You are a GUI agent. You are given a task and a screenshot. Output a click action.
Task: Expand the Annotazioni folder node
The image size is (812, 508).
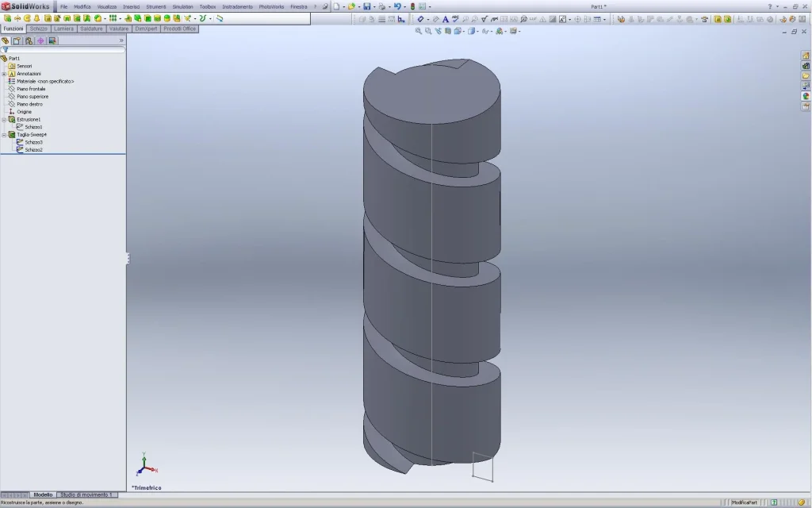[x=4, y=74]
